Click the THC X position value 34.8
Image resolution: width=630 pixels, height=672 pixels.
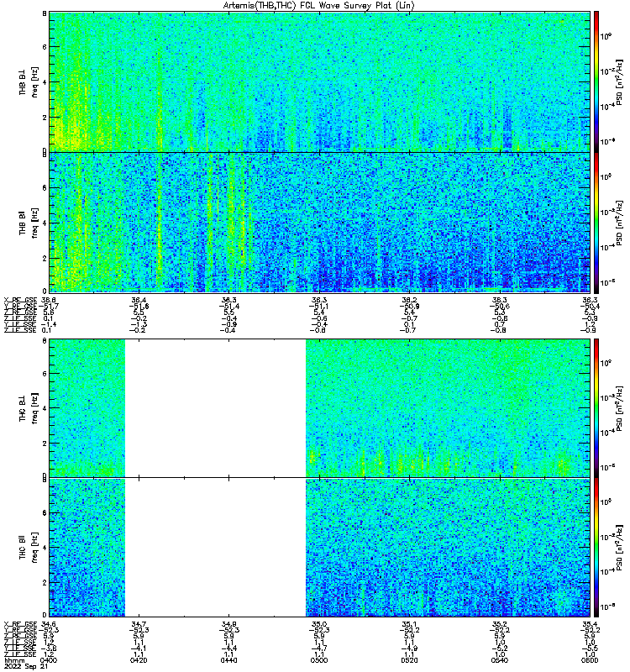tap(228, 624)
